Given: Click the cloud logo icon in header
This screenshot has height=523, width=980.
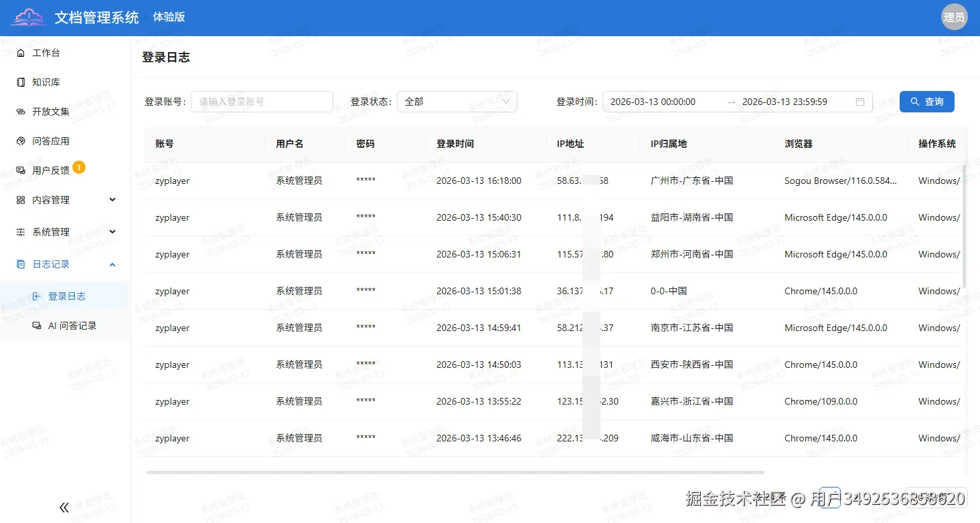Looking at the screenshot, I should [29, 17].
